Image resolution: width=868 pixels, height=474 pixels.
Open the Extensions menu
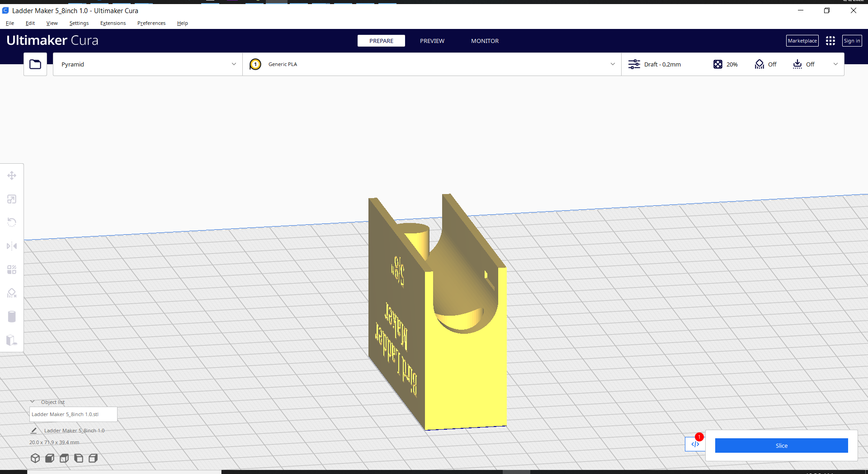point(113,23)
